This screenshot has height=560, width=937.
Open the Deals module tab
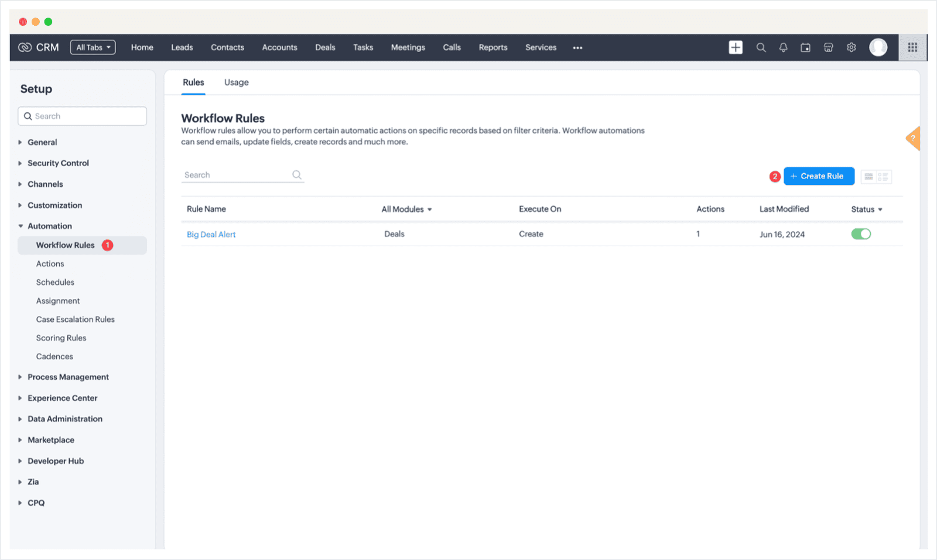[325, 47]
